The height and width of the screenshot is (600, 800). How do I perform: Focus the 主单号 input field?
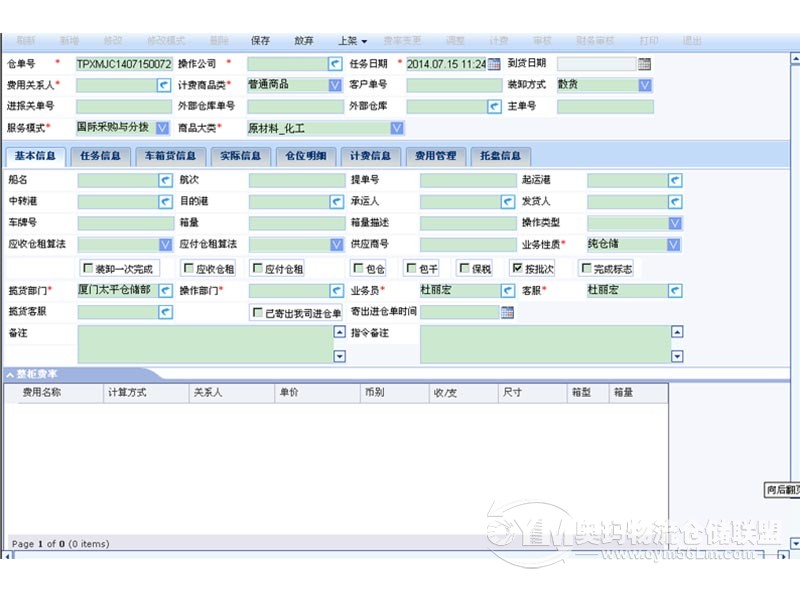click(605, 107)
